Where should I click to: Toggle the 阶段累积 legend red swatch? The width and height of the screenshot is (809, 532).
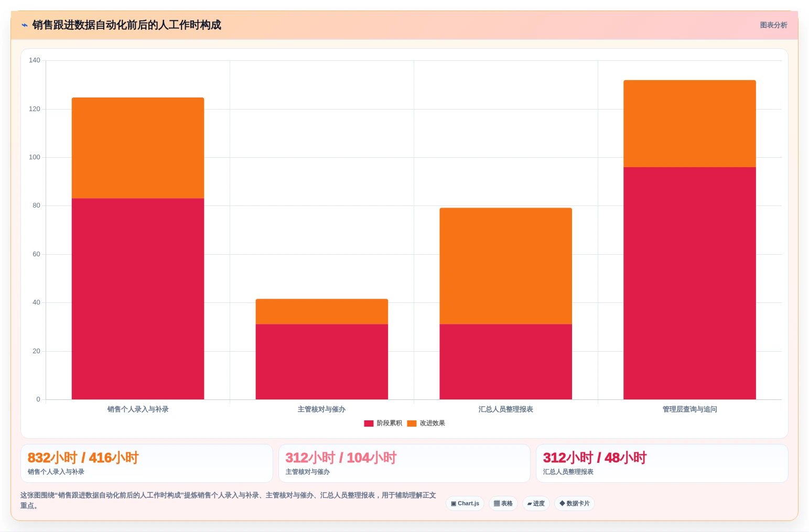click(x=369, y=424)
